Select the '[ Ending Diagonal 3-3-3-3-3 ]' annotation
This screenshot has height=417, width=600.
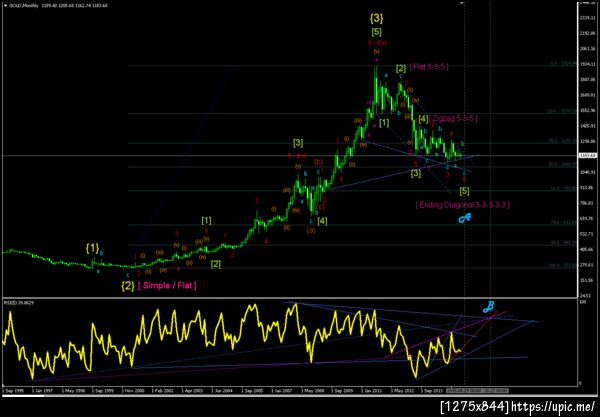click(x=463, y=205)
